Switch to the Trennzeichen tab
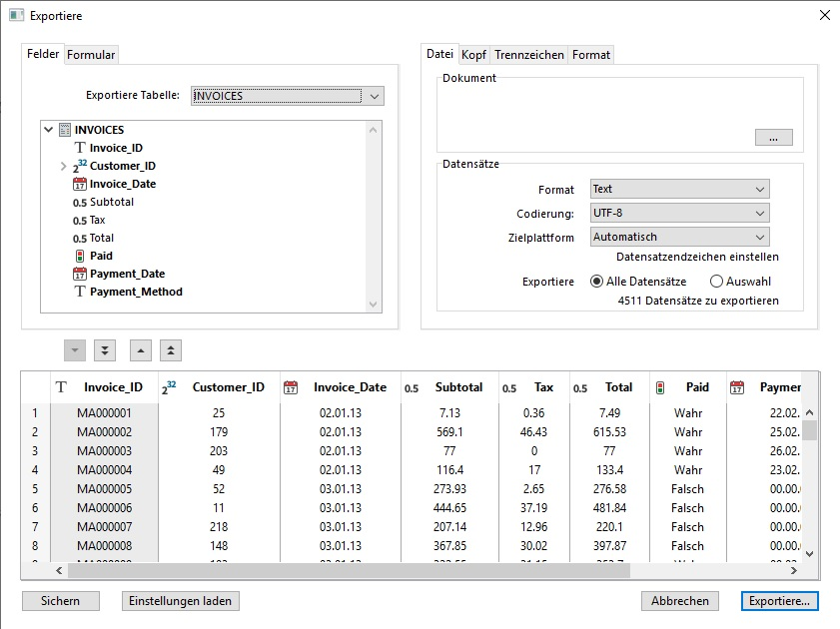Screen dimensions: 840x629 pos(529,55)
